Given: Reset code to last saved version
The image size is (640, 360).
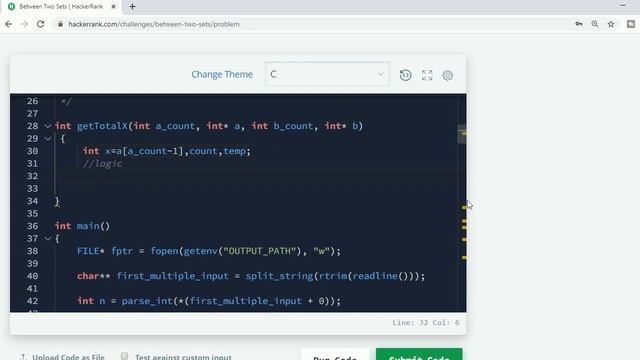Looking at the screenshot, I should pyautogui.click(x=405, y=75).
